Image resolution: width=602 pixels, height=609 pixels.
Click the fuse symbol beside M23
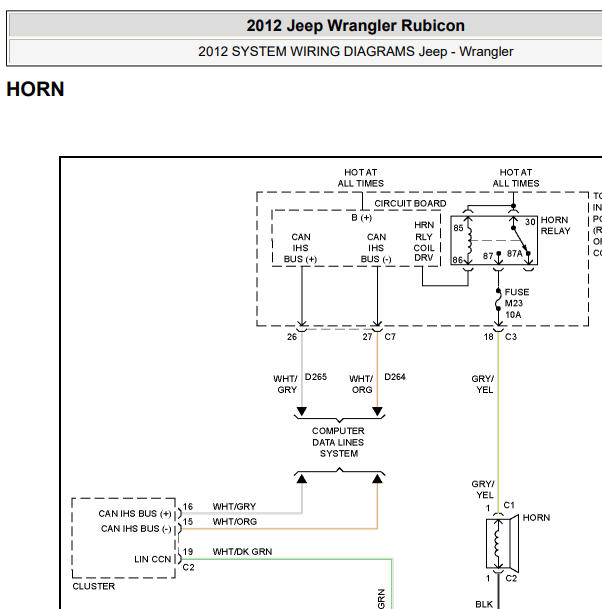click(x=498, y=300)
